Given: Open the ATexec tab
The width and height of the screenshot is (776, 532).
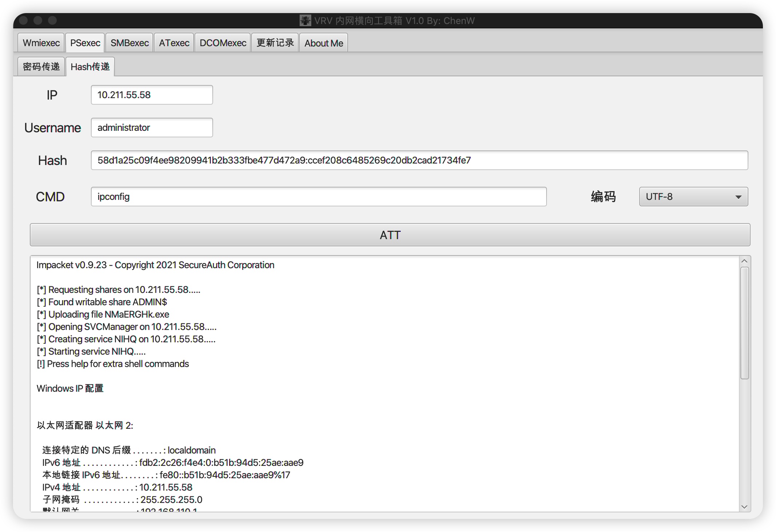Looking at the screenshot, I should click(174, 43).
